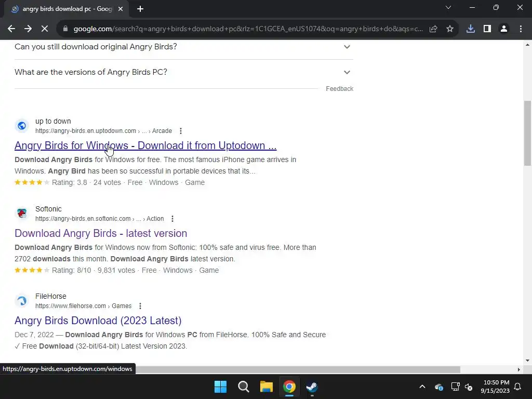Open notification bell in taskbar
This screenshot has height=399, width=532.
pyautogui.click(x=518, y=387)
